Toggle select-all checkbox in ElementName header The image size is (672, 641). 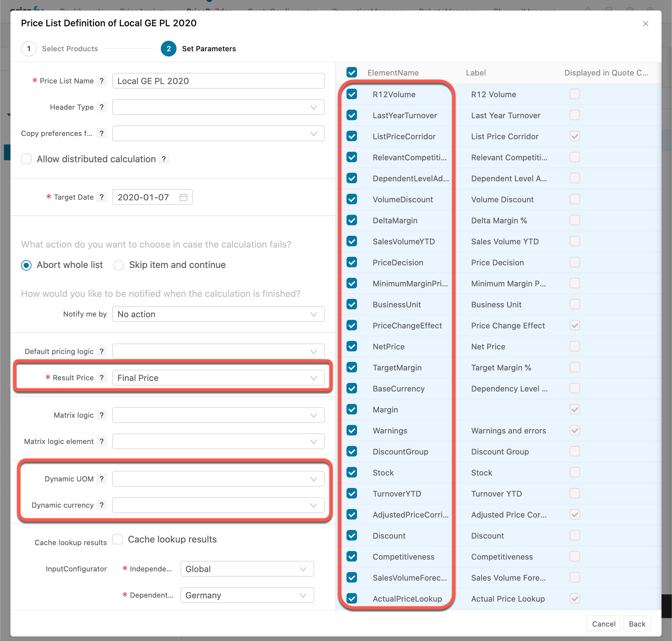click(x=352, y=73)
